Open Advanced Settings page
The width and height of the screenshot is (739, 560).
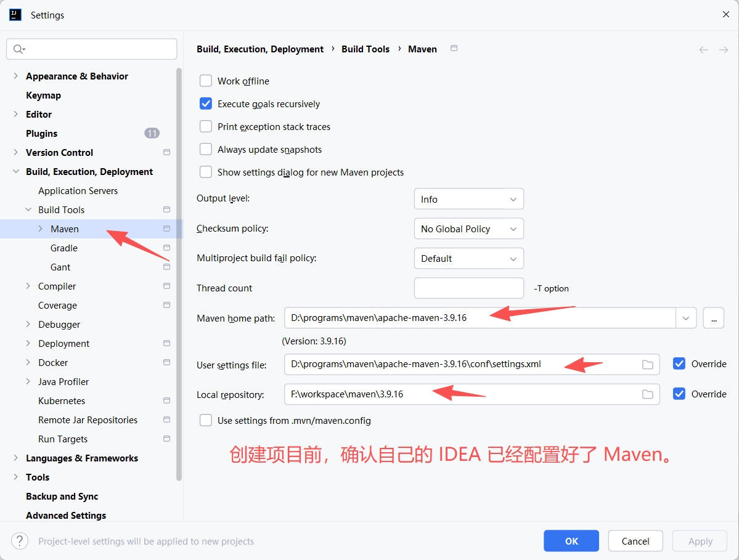(x=66, y=515)
